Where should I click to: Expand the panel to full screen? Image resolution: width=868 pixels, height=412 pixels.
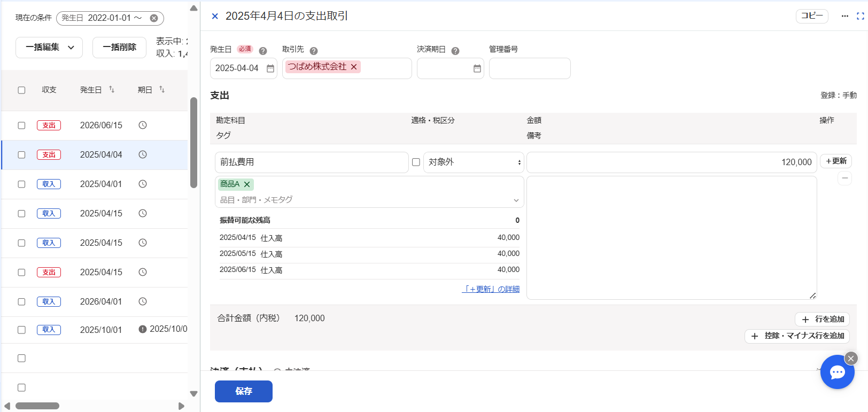(861, 16)
